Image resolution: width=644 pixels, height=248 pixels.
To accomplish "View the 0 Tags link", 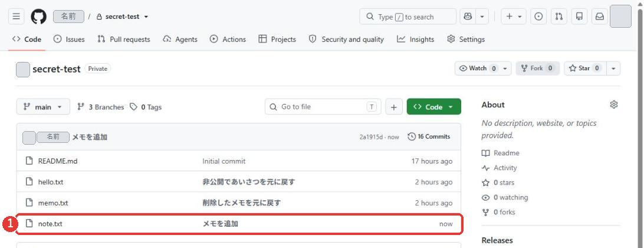I will (x=146, y=107).
